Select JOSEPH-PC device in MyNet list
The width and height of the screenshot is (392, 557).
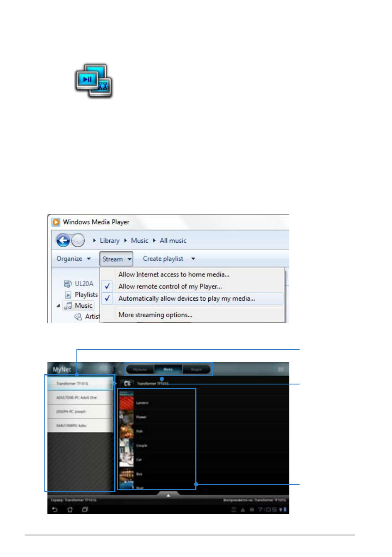click(x=80, y=412)
